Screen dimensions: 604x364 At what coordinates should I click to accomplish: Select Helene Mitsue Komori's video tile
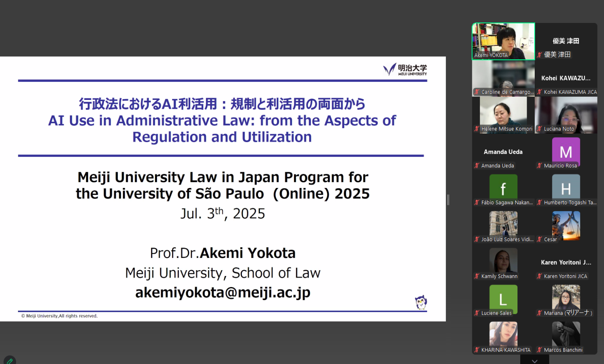[x=503, y=115]
